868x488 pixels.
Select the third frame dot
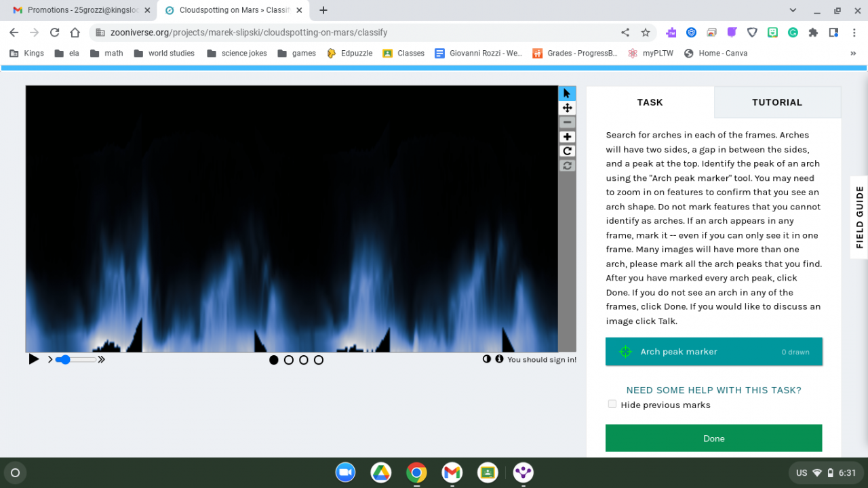[x=304, y=360]
